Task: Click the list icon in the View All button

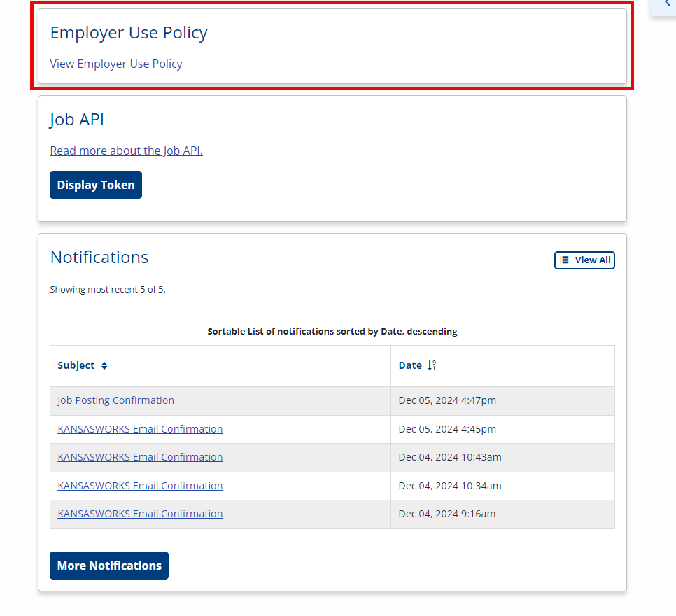Action: pos(564,260)
